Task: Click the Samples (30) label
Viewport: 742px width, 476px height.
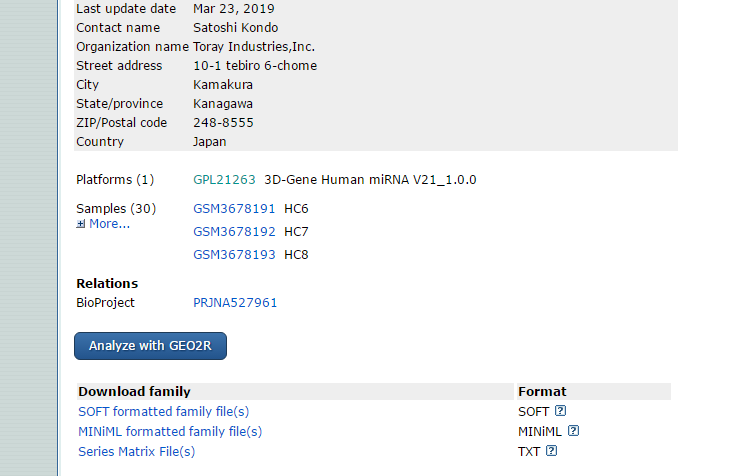Action: pyautogui.click(x=116, y=209)
